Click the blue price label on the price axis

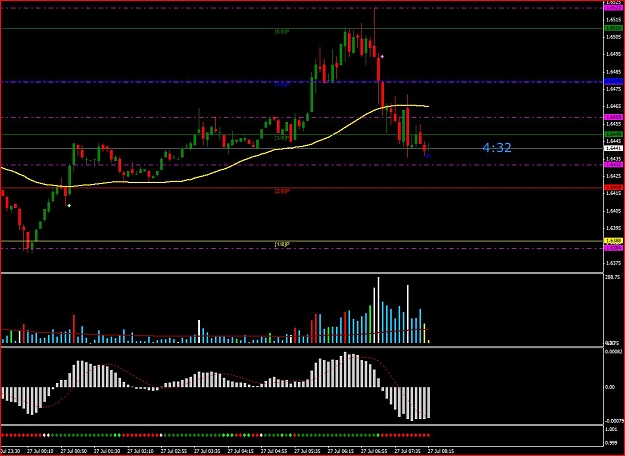point(613,81)
